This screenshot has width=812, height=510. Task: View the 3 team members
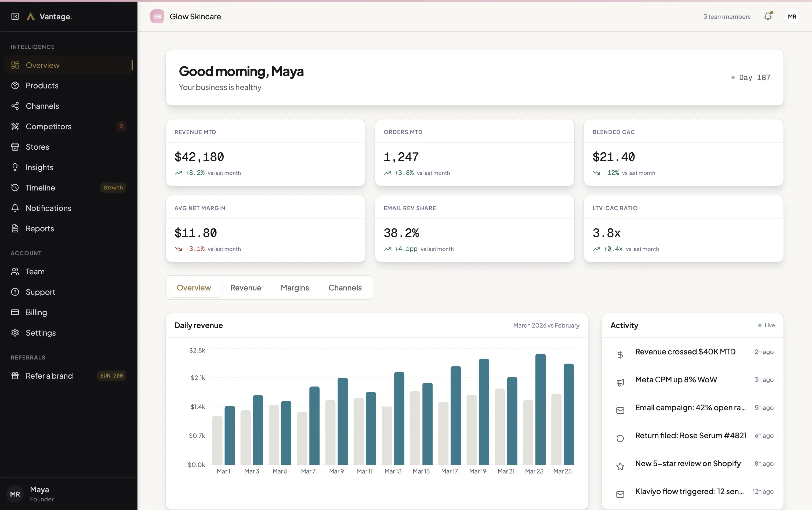(727, 16)
